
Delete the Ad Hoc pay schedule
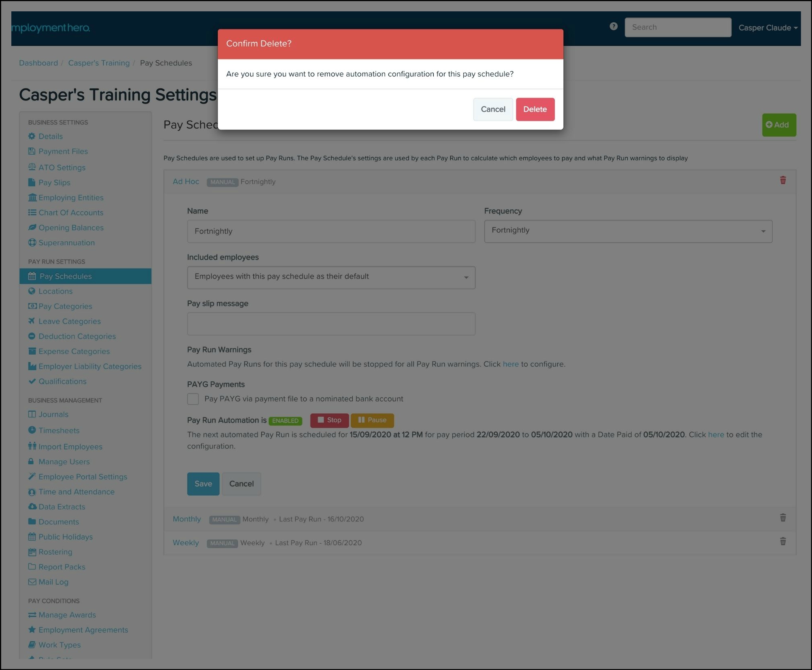[782, 181]
